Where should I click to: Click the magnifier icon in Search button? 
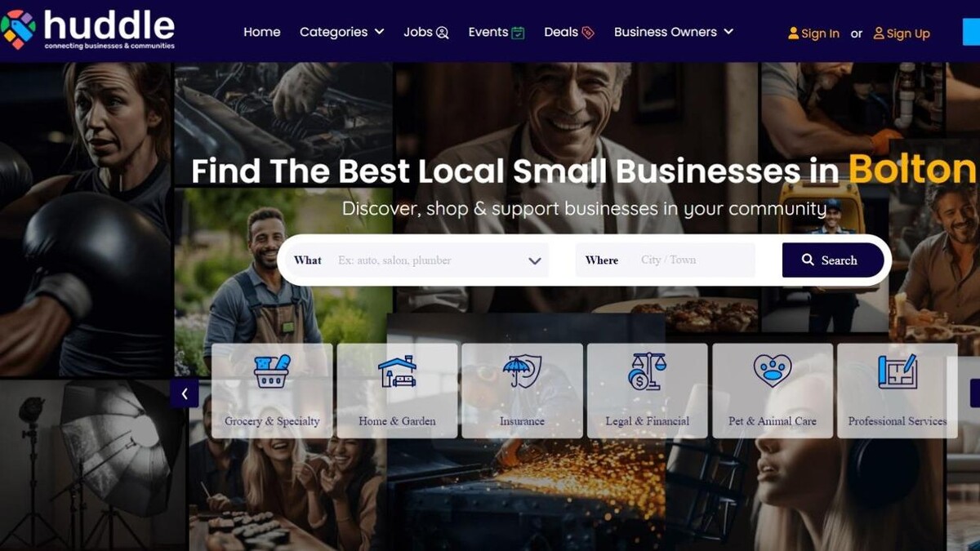point(808,260)
